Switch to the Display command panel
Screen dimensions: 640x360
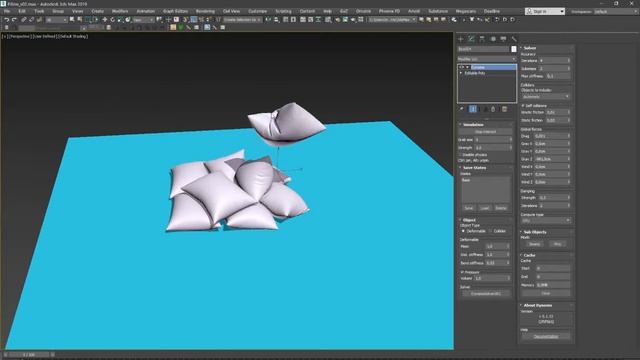click(503, 39)
